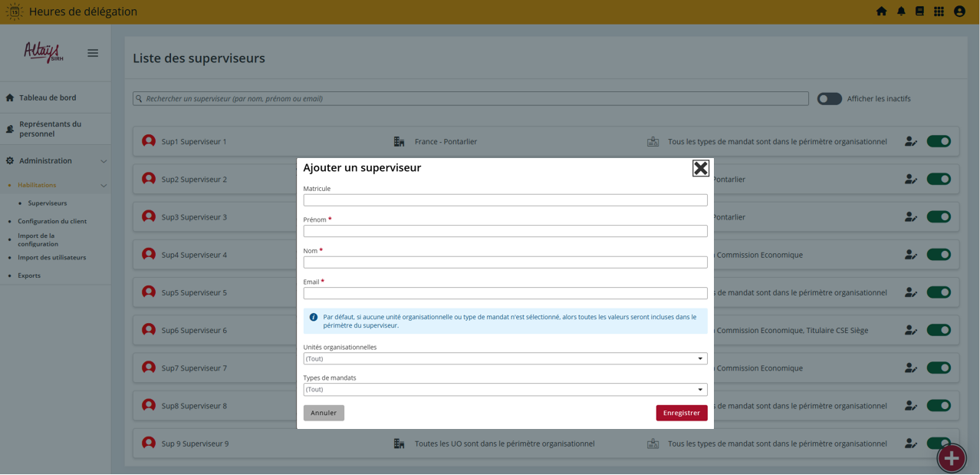Close the Ajouter un superviseur dialog
980x475 pixels.
[700, 168]
